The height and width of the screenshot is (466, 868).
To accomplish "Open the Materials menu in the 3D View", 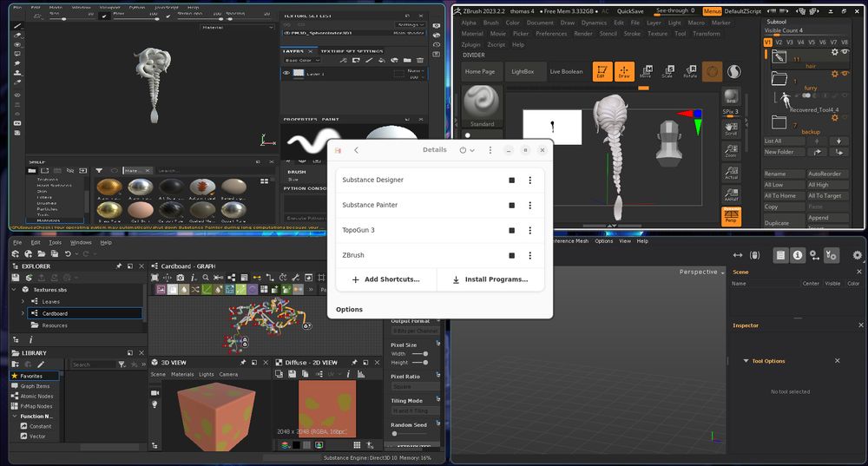I will coord(182,375).
